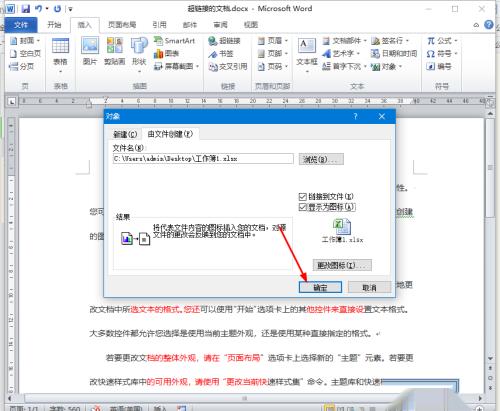
Task: Insert a cover page (封面)
Action: [25, 41]
